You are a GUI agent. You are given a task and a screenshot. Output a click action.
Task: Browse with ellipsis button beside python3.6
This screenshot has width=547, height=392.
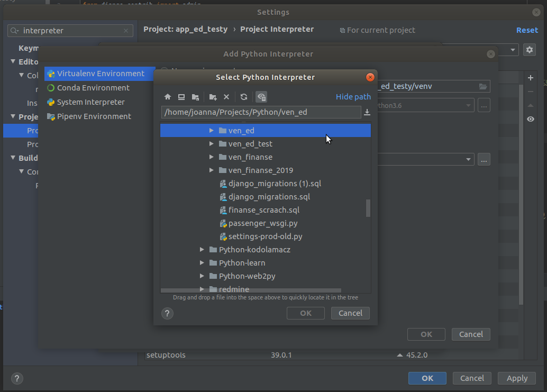(484, 105)
